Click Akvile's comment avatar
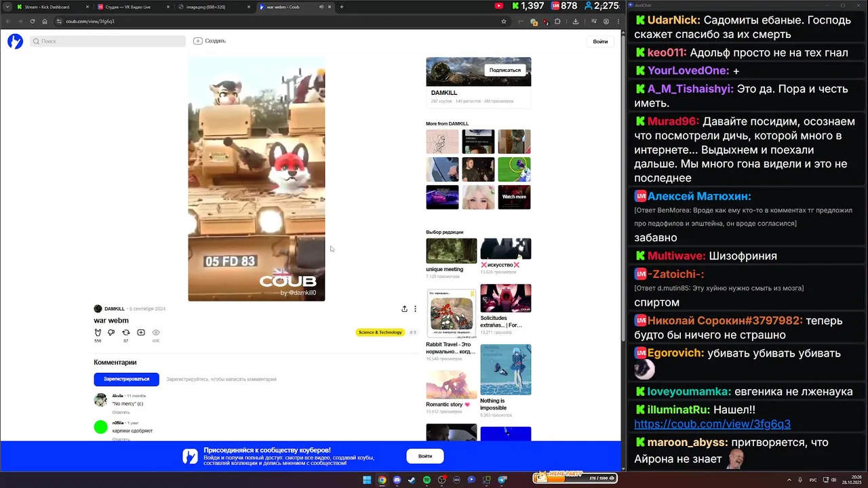868x488 pixels. pyautogui.click(x=100, y=400)
